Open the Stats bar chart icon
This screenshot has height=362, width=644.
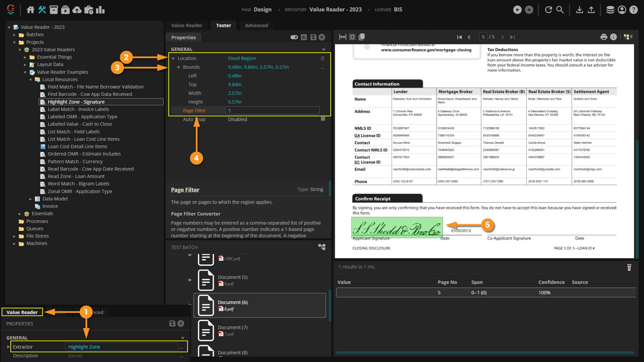pyautogui.click(x=100, y=10)
